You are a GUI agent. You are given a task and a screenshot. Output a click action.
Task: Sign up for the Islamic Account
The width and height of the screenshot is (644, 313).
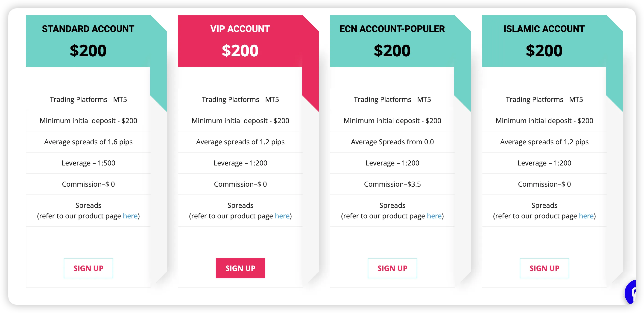coord(544,268)
